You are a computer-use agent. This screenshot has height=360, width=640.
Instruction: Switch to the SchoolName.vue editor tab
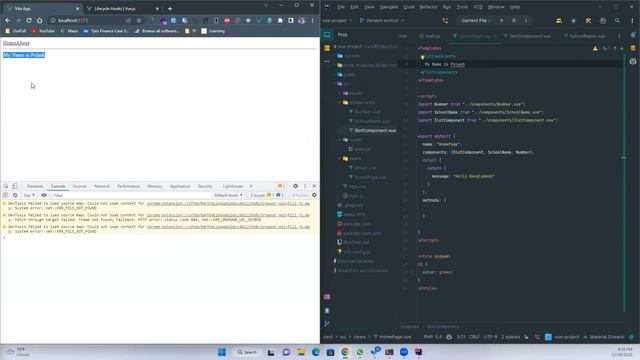coord(584,36)
